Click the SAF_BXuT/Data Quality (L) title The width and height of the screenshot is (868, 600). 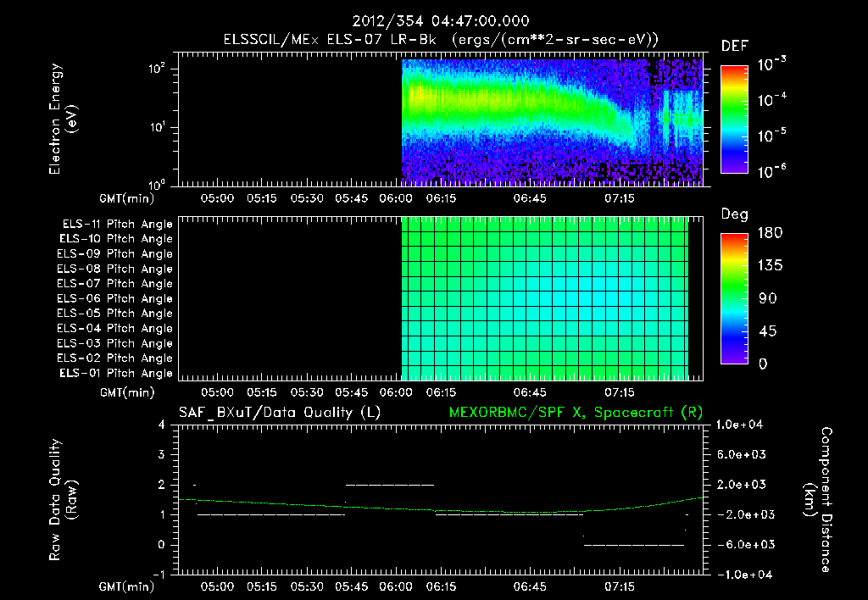point(280,413)
